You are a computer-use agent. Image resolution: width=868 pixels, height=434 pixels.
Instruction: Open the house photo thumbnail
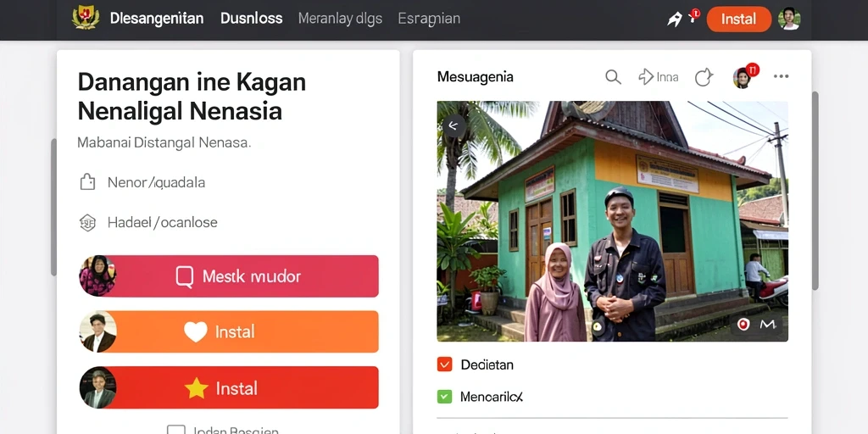(x=612, y=221)
